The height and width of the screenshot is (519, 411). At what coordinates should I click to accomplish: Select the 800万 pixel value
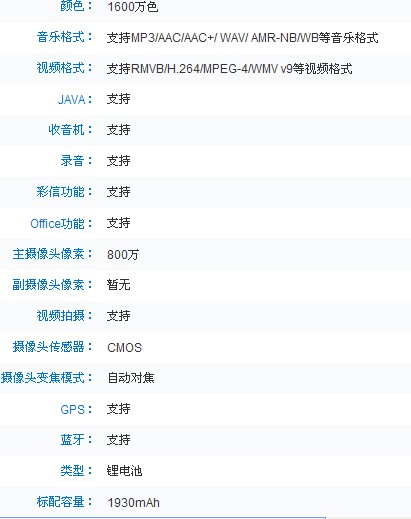pyautogui.click(x=123, y=255)
